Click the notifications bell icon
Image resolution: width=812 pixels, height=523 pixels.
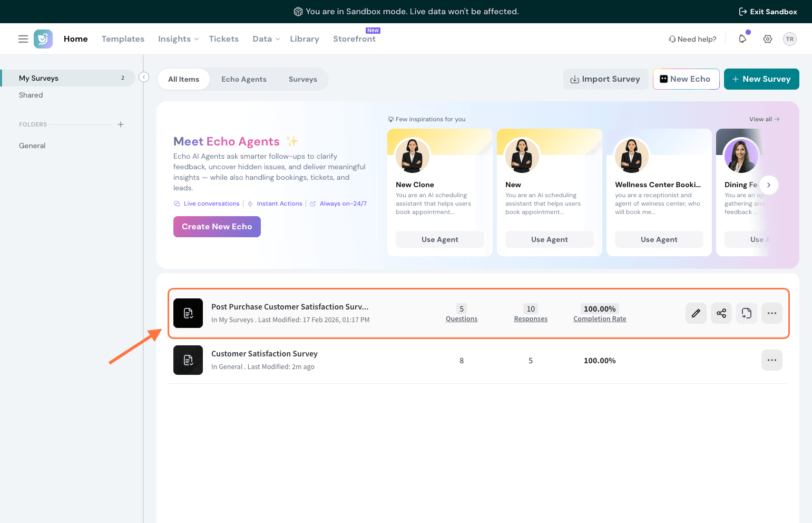click(x=742, y=39)
